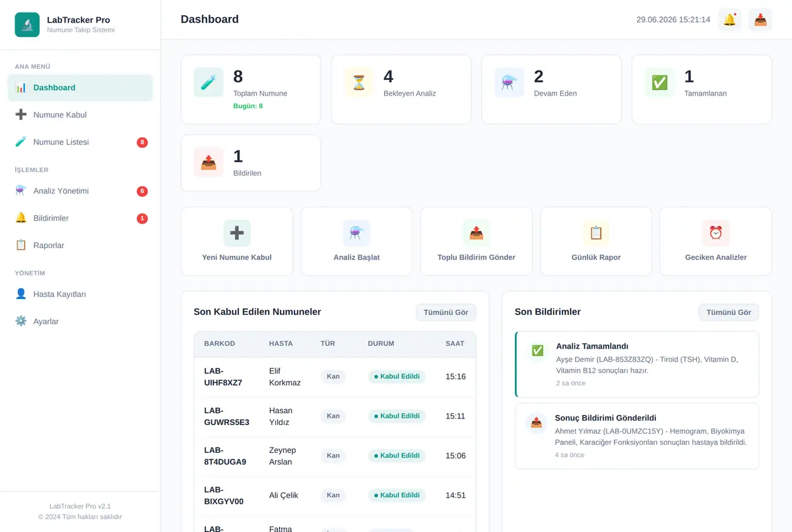
Task: Click the flask icon above Analiz Başlat
Action: click(x=356, y=233)
